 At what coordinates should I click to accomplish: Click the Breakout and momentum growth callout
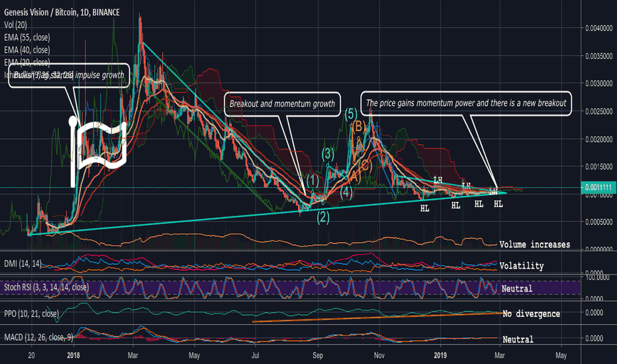pyautogui.click(x=282, y=104)
